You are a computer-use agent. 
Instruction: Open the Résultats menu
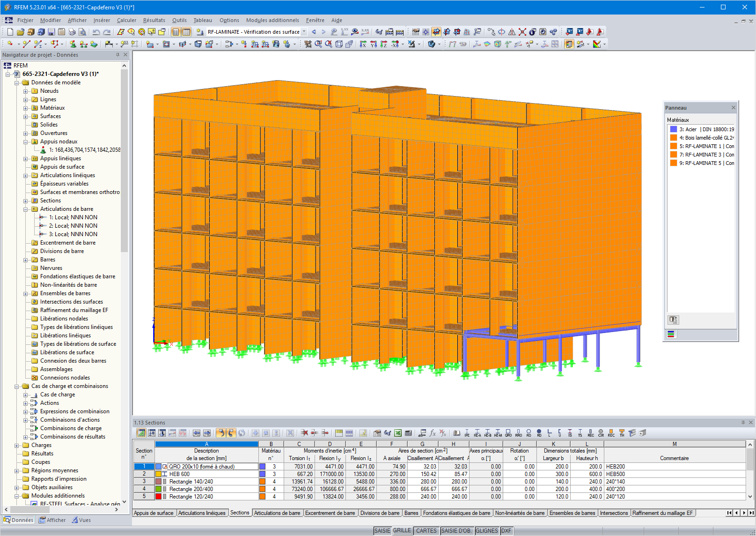click(154, 20)
